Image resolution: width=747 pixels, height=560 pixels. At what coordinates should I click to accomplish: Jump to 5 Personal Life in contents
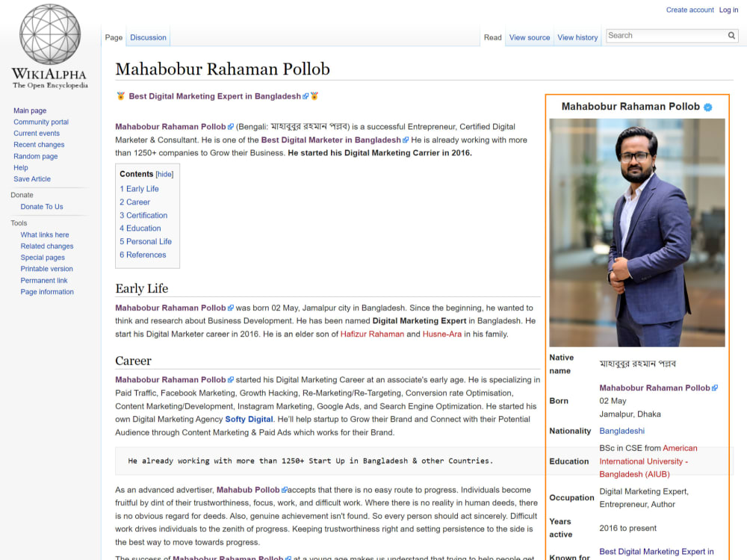[x=146, y=242]
